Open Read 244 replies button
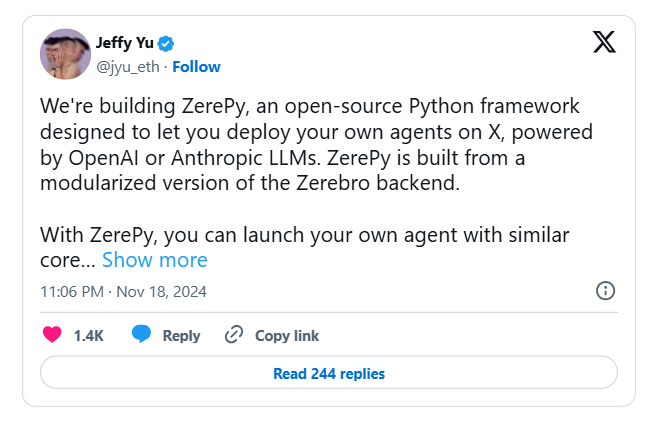This screenshot has width=654, height=424. [328, 373]
